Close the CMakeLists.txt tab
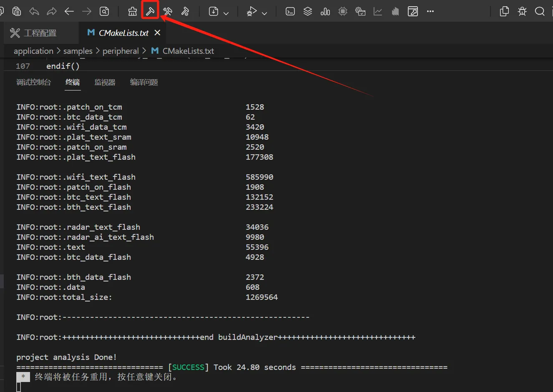Image resolution: width=553 pixels, height=392 pixels. tap(157, 33)
